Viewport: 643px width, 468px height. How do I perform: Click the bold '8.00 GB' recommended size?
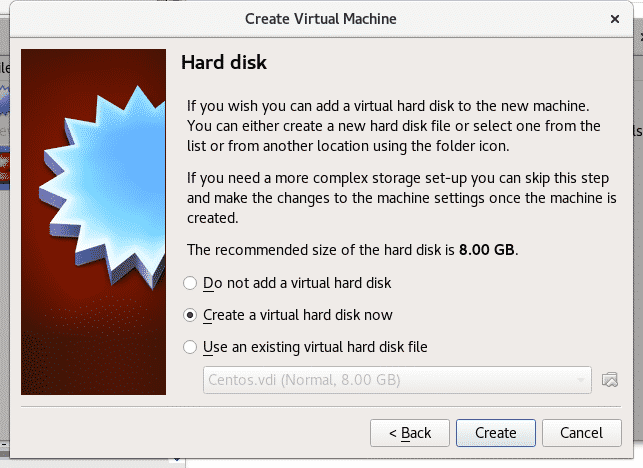tap(486, 250)
